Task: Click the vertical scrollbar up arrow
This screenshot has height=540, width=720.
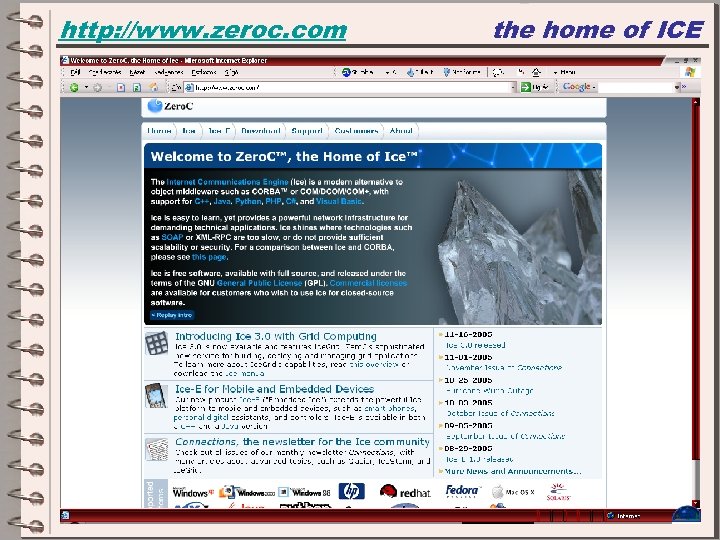Action: pos(696,102)
